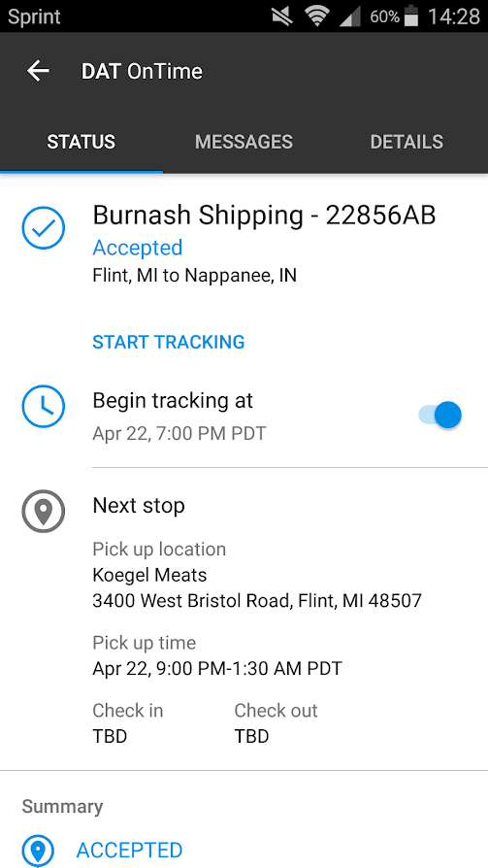Tap the battery icon in status bar

pyautogui.click(x=411, y=17)
